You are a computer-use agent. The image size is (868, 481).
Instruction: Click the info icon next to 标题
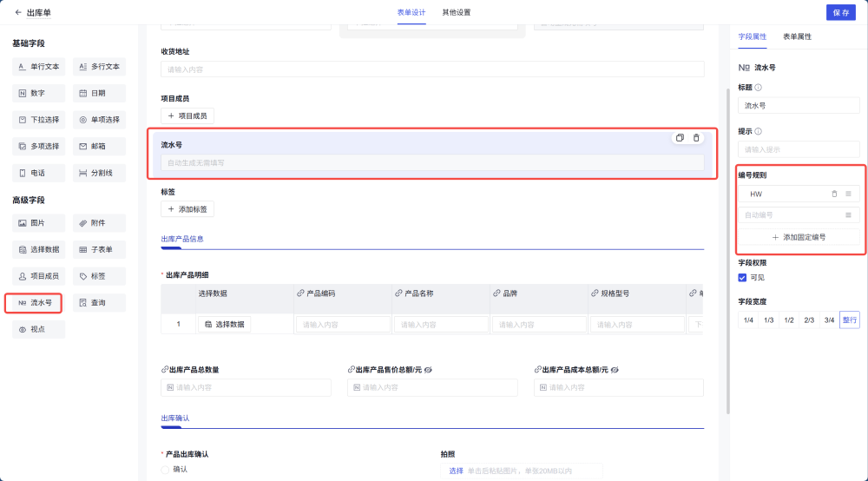coord(759,88)
